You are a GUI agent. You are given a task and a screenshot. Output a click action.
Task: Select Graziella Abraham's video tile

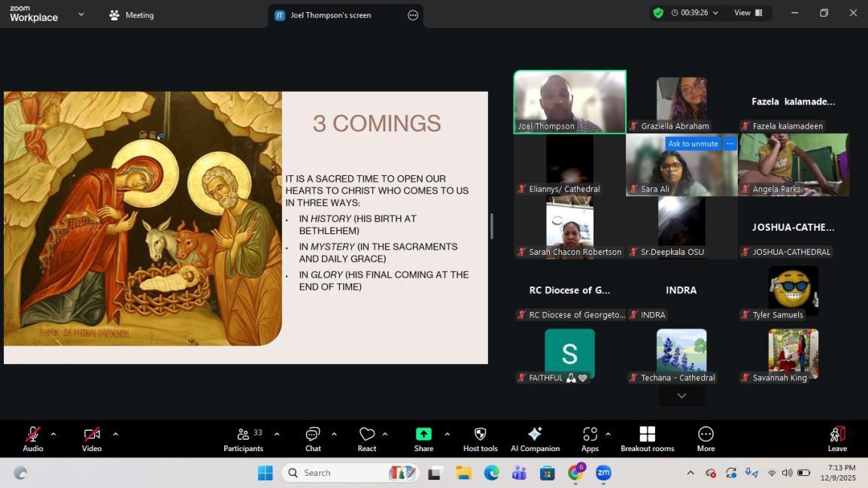click(681, 102)
